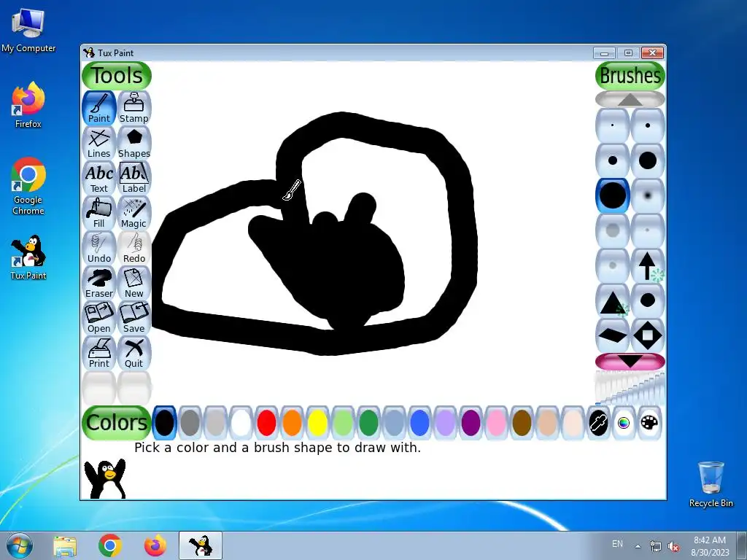Pick the pink color swatch
The image size is (747, 560).
496,423
